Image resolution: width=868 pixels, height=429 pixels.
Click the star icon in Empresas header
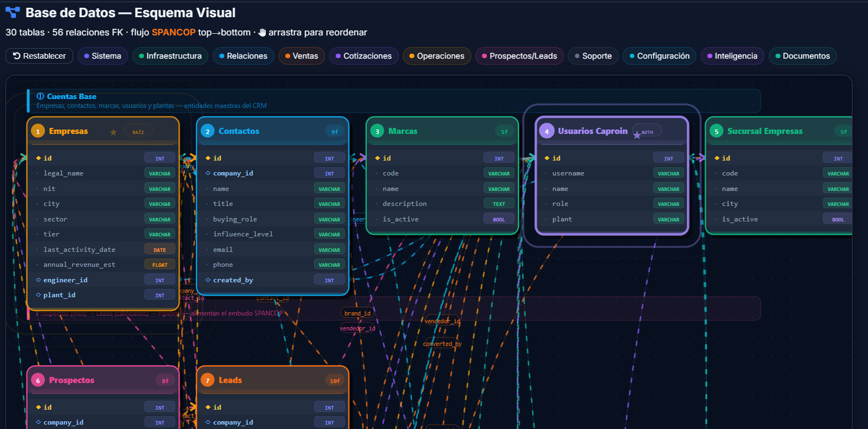click(x=114, y=132)
